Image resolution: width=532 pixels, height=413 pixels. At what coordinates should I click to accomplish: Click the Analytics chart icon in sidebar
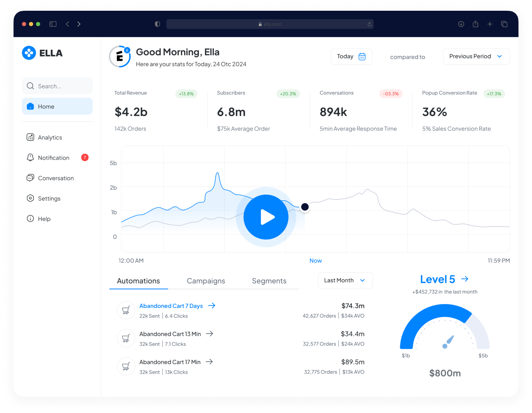coord(30,137)
